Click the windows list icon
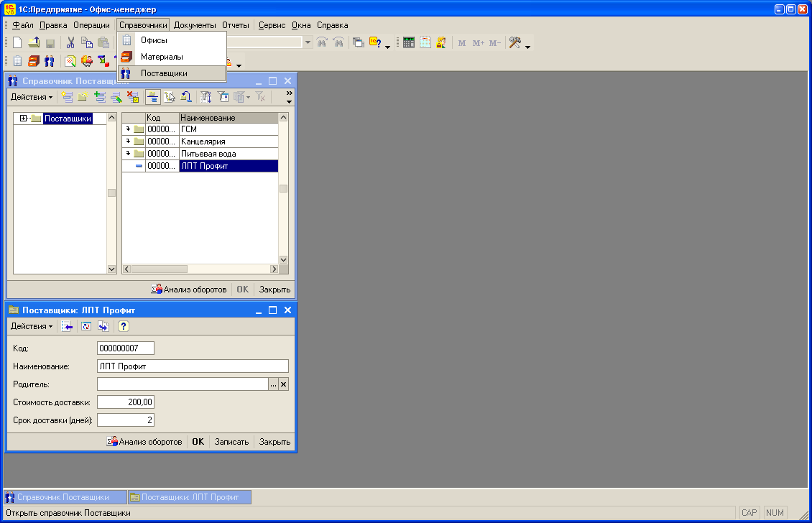812x523 pixels. 359,42
